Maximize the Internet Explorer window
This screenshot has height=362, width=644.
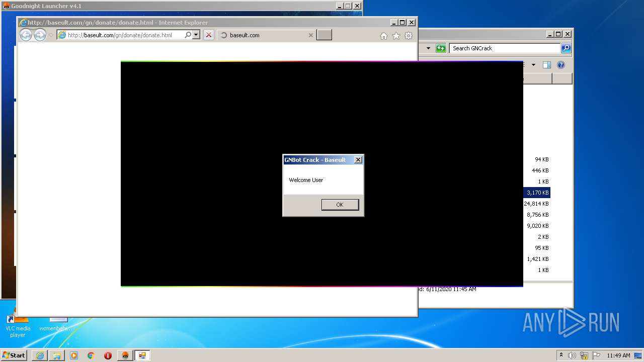pyautogui.click(x=402, y=23)
